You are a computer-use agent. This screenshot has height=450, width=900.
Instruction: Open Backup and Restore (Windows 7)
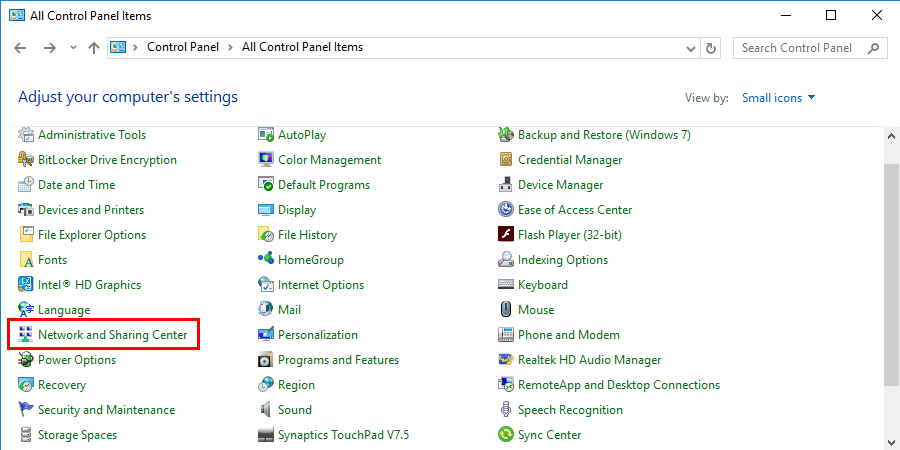pos(604,135)
